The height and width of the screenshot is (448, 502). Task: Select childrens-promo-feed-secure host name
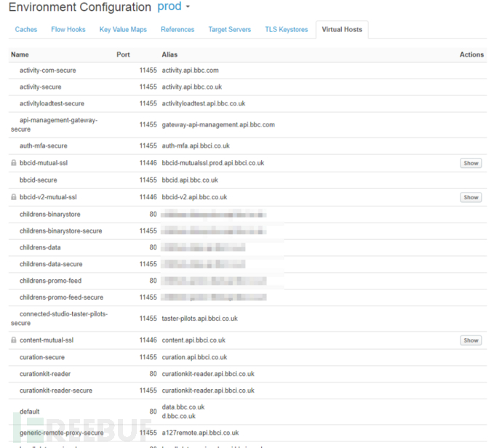coord(61,297)
